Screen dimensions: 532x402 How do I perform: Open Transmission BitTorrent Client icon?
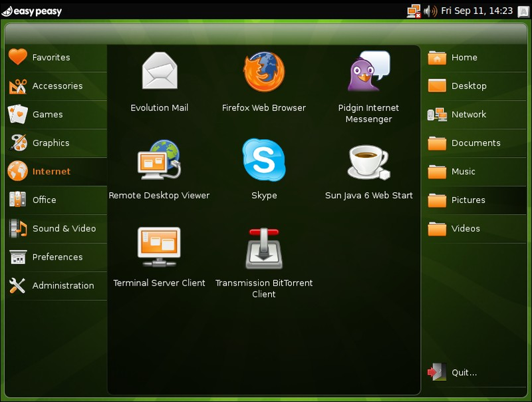(264, 248)
